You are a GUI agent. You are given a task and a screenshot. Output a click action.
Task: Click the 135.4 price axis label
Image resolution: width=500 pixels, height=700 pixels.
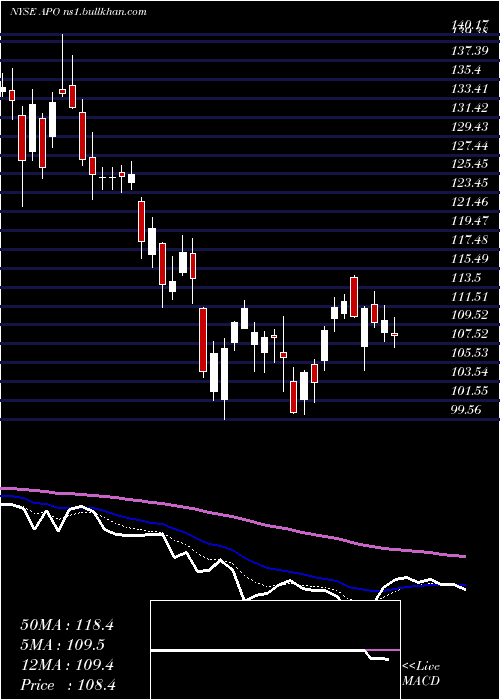point(466,70)
